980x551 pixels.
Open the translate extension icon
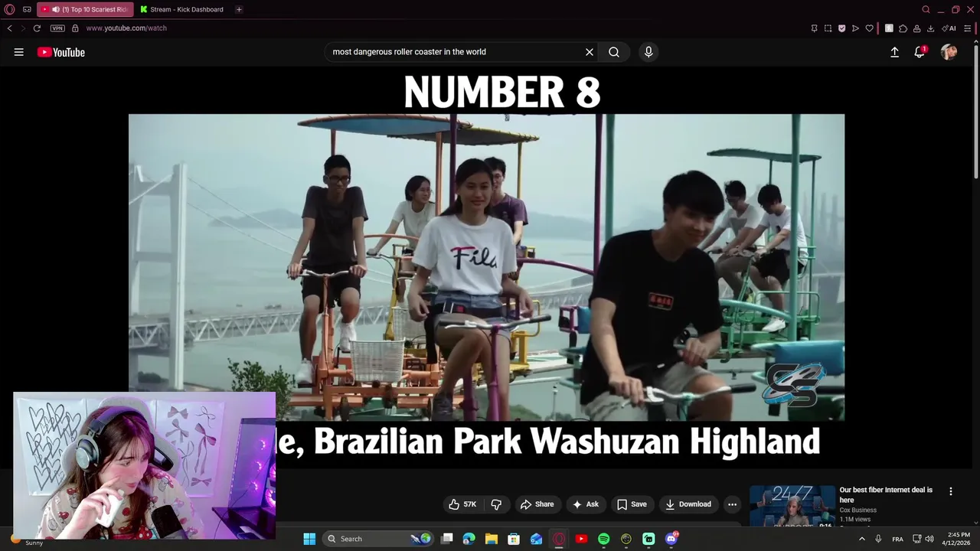(889, 28)
